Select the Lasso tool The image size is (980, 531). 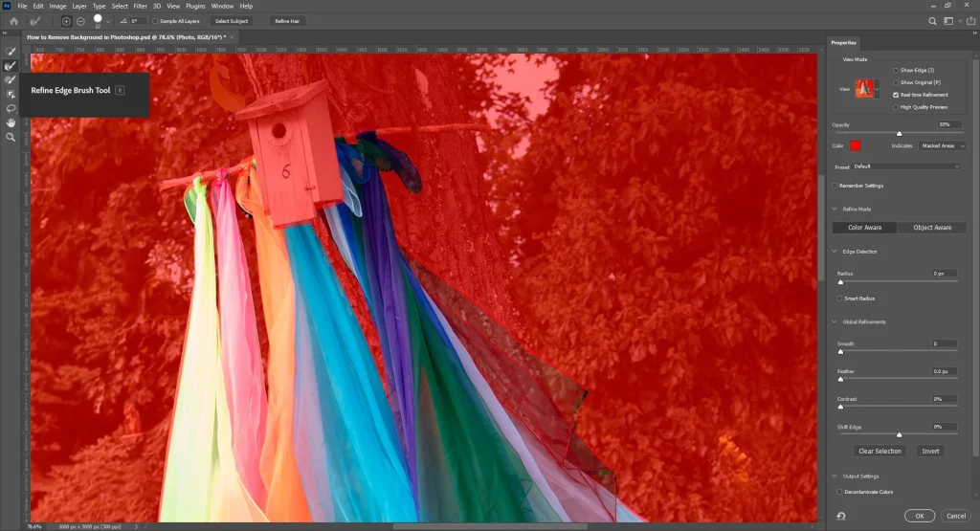point(11,109)
